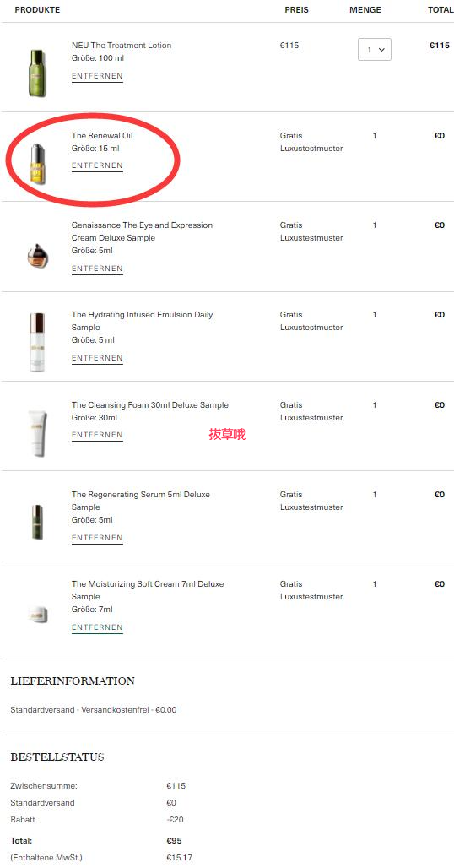
Task: Remove the Moisturizing Soft Cream sample
Action: [97, 627]
